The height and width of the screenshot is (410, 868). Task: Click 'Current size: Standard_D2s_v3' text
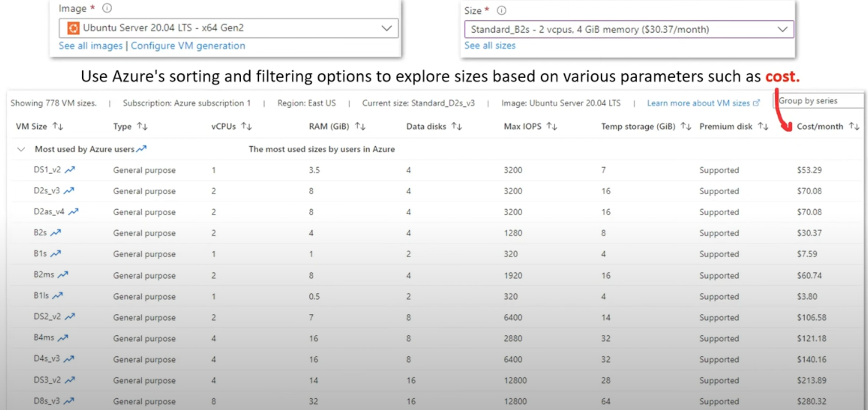click(x=418, y=103)
